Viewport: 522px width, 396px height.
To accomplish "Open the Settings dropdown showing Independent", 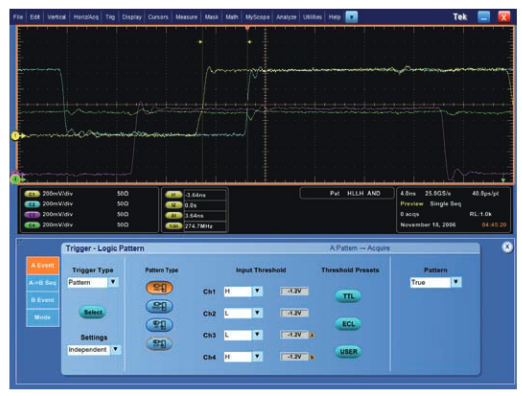I will [x=115, y=349].
